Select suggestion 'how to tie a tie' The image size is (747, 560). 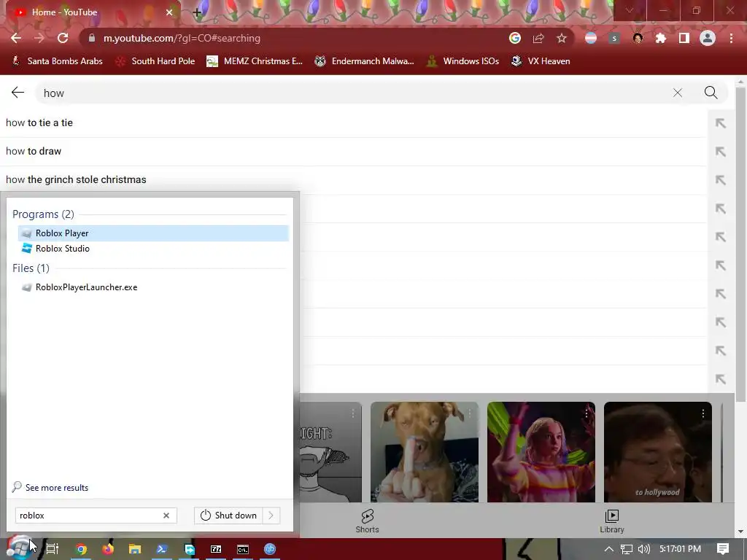pyautogui.click(x=352, y=122)
